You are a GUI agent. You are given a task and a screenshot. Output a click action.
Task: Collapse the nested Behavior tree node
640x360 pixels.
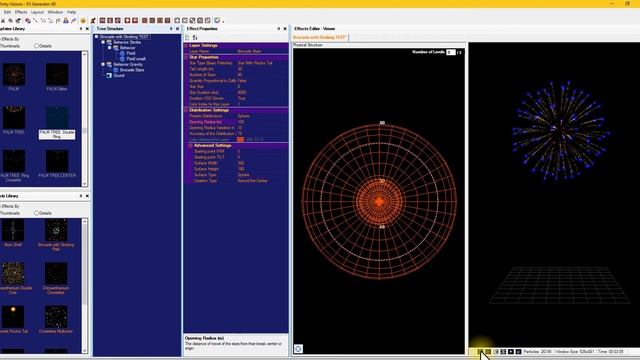(109, 48)
